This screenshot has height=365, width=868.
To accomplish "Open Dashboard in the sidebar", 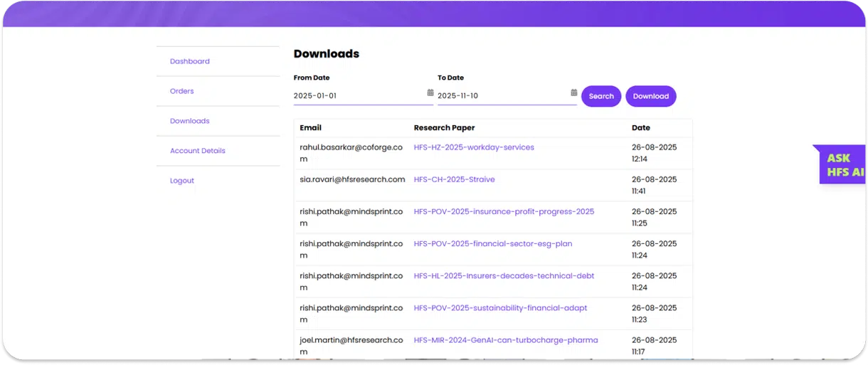I will point(189,61).
